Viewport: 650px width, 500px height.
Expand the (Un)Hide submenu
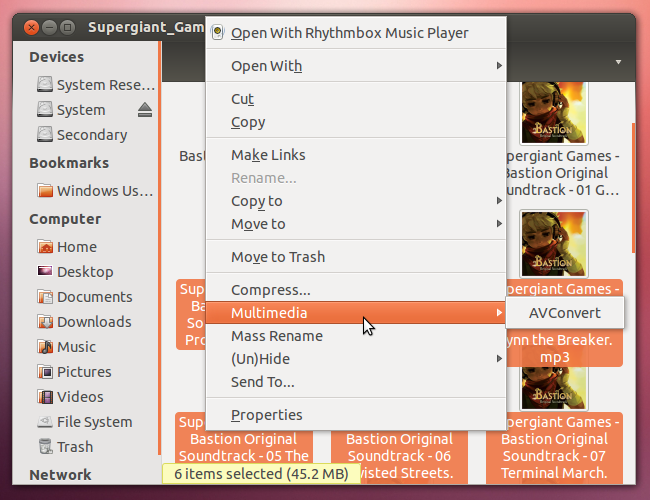[356, 359]
